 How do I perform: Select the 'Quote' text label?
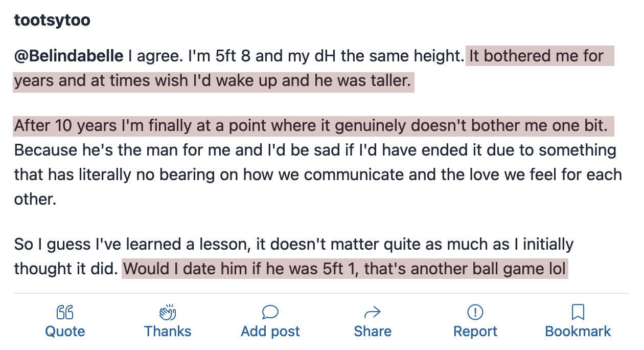[65, 331]
